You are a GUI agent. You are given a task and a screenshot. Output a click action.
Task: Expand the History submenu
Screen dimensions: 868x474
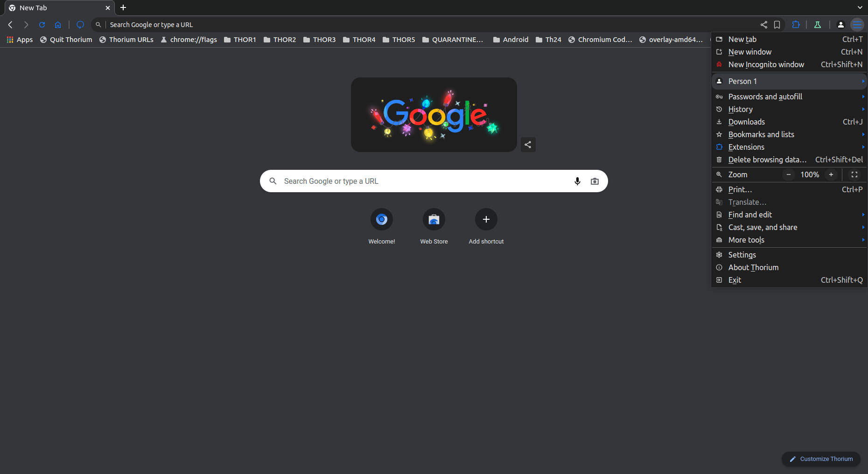click(789, 109)
